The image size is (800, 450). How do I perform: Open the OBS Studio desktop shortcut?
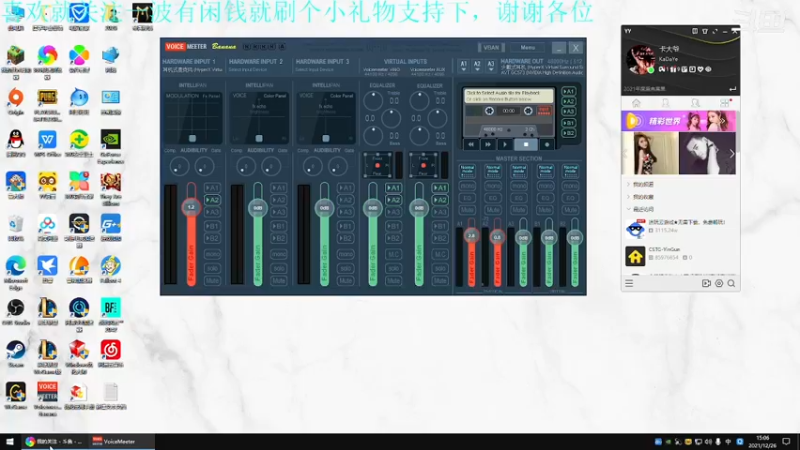click(16, 311)
